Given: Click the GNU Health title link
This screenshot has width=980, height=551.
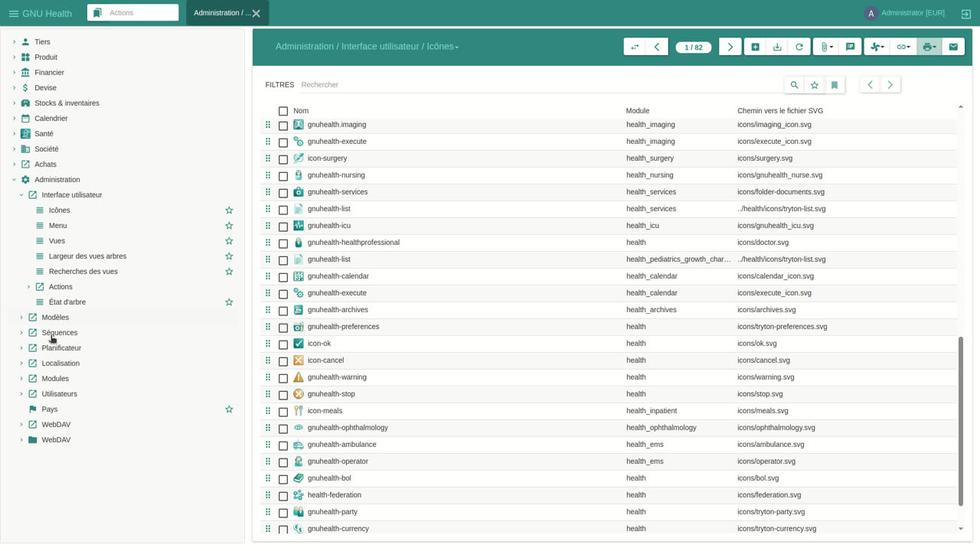Looking at the screenshot, I should [x=47, y=13].
